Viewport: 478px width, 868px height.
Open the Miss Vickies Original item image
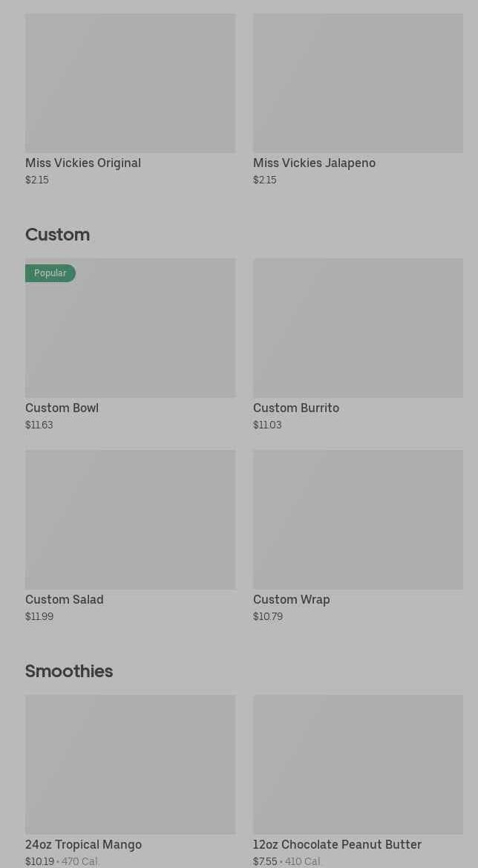click(x=130, y=82)
